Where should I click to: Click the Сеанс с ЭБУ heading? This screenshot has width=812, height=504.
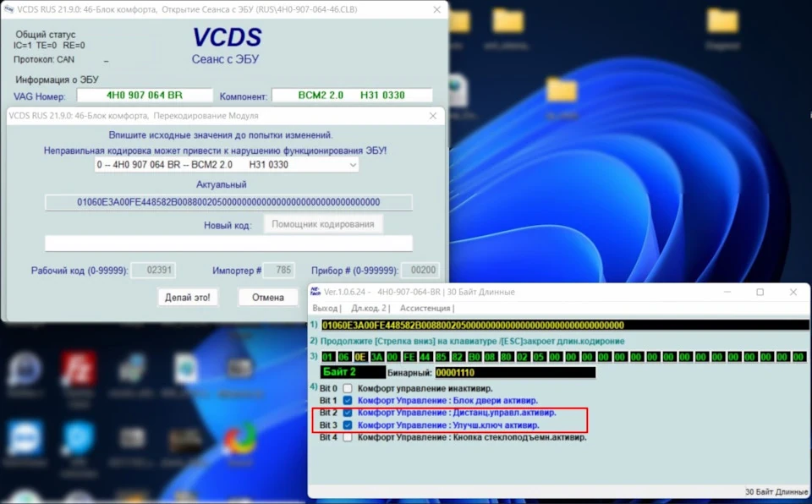click(x=225, y=59)
